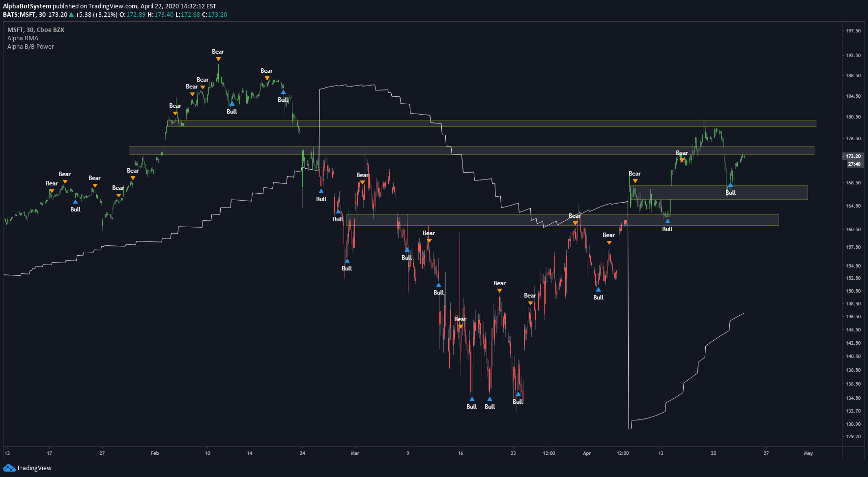This screenshot has height=477, width=868.
Task: Click the Bear triangle near 160 after Mar 9
Action: coord(429,240)
